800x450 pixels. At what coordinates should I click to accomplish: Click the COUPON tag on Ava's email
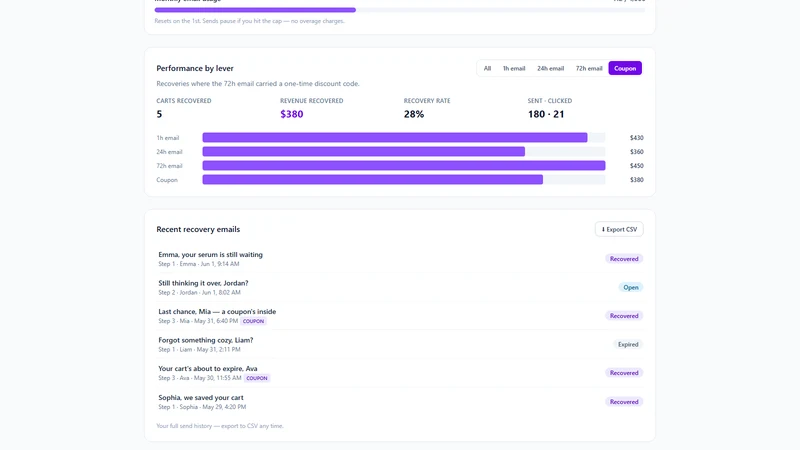tap(257, 379)
